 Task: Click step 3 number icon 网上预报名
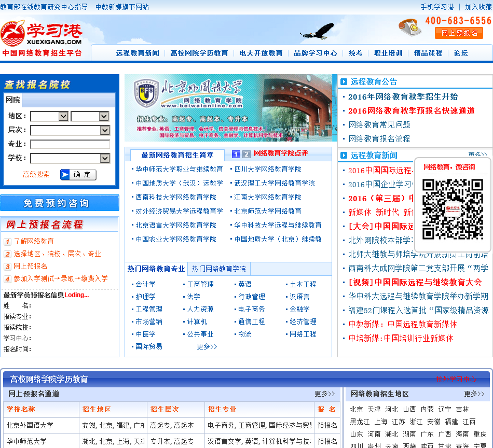[x=8, y=267]
